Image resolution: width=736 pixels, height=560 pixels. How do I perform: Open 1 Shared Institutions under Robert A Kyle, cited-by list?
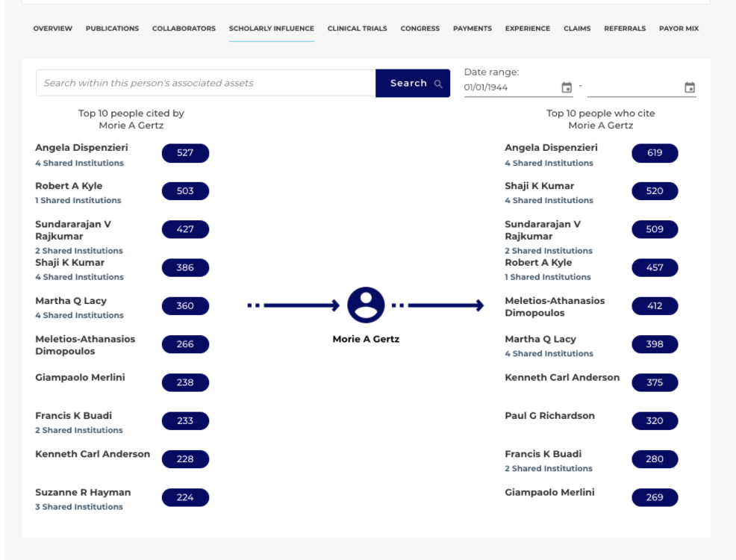click(x=78, y=200)
